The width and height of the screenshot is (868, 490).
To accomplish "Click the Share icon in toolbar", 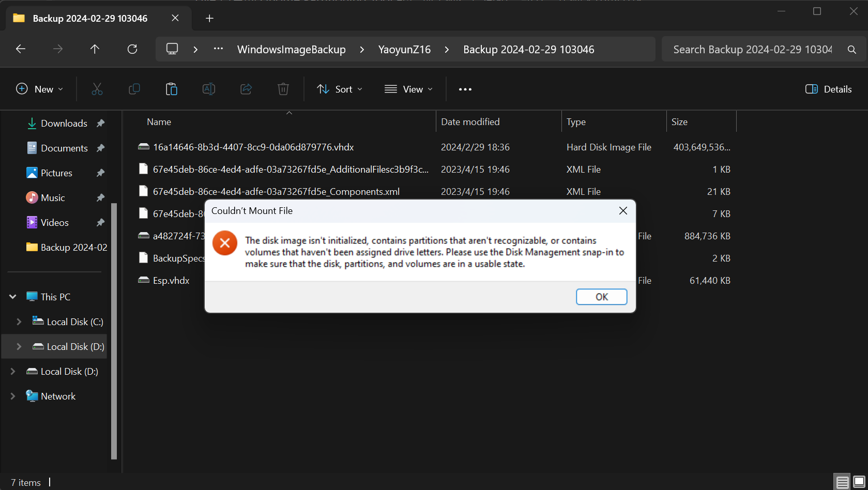I will pos(246,89).
